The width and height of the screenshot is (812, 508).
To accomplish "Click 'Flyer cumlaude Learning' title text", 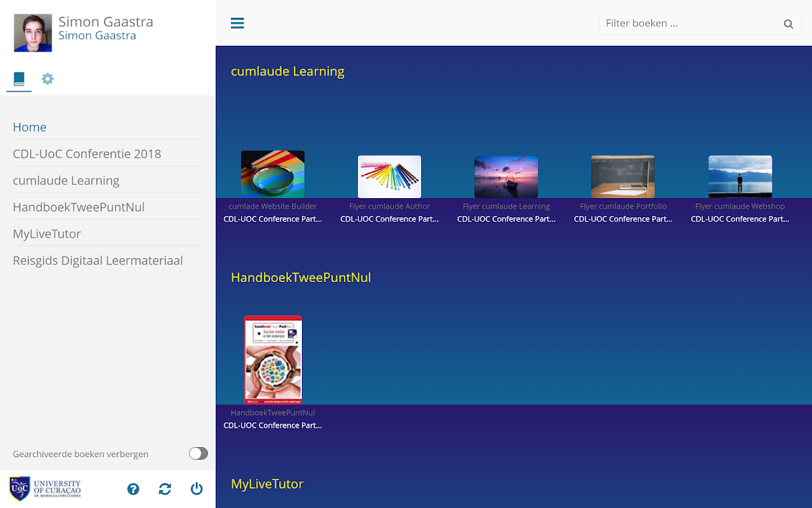I will click(506, 206).
